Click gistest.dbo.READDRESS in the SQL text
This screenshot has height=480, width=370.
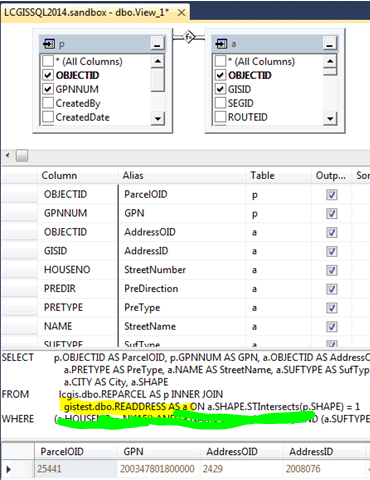115,407
